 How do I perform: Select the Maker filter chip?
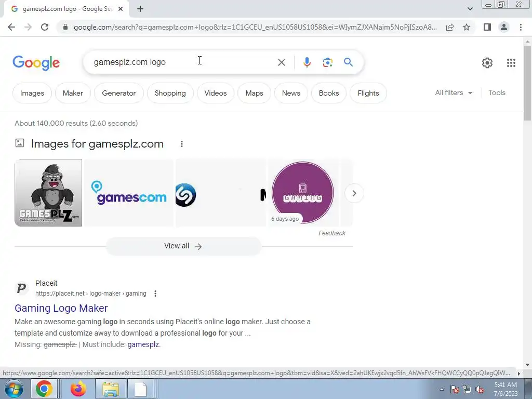click(x=73, y=93)
